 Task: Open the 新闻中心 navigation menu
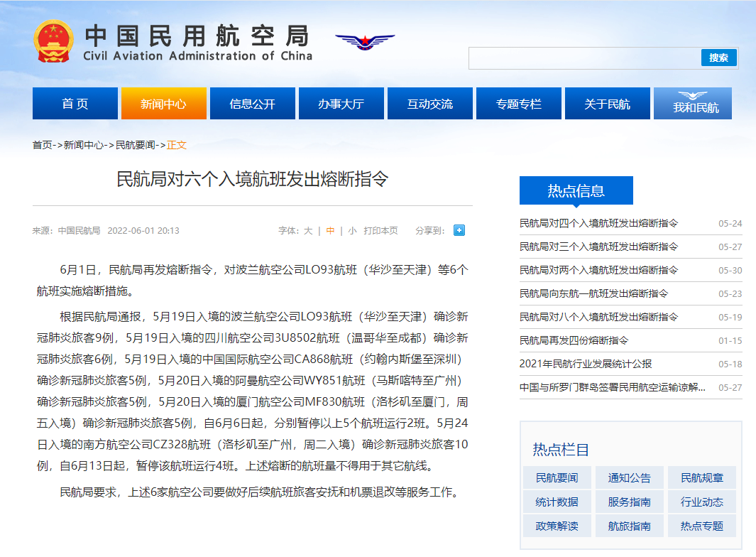163,103
